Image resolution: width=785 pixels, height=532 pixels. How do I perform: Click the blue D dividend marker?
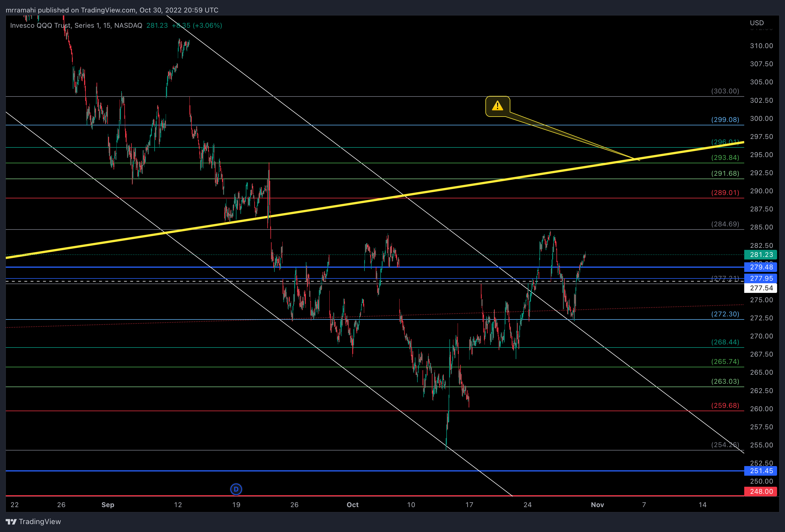pos(236,489)
